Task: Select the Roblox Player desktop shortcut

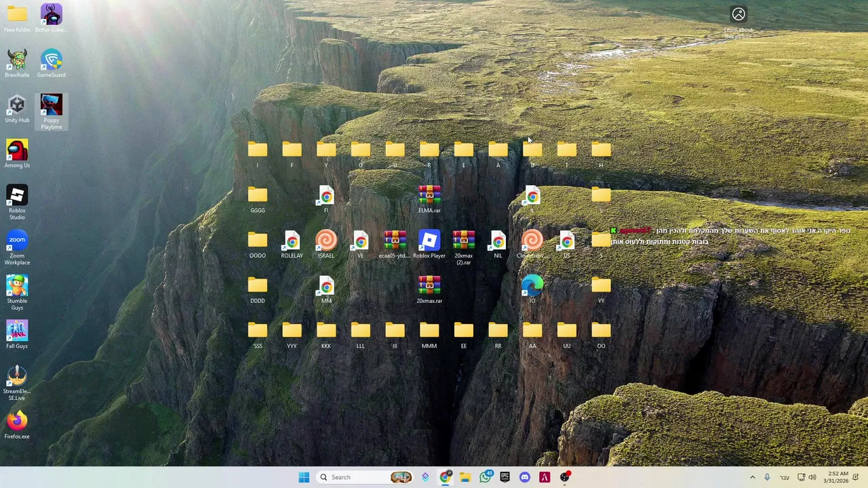Action: pos(429,244)
